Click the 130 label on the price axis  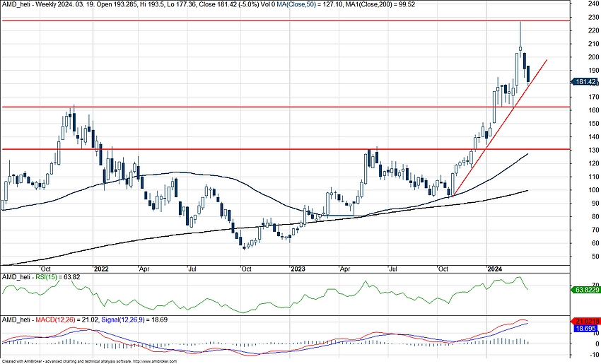pos(595,151)
